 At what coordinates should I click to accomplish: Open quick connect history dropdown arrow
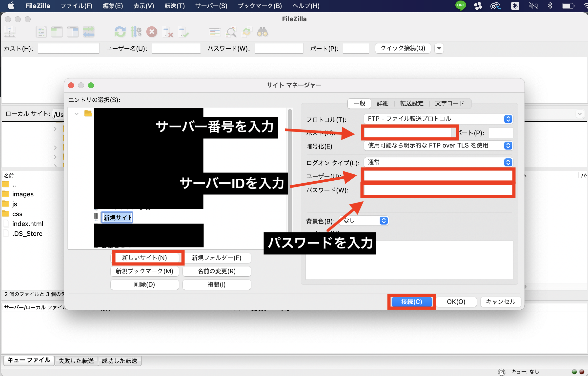pos(439,48)
